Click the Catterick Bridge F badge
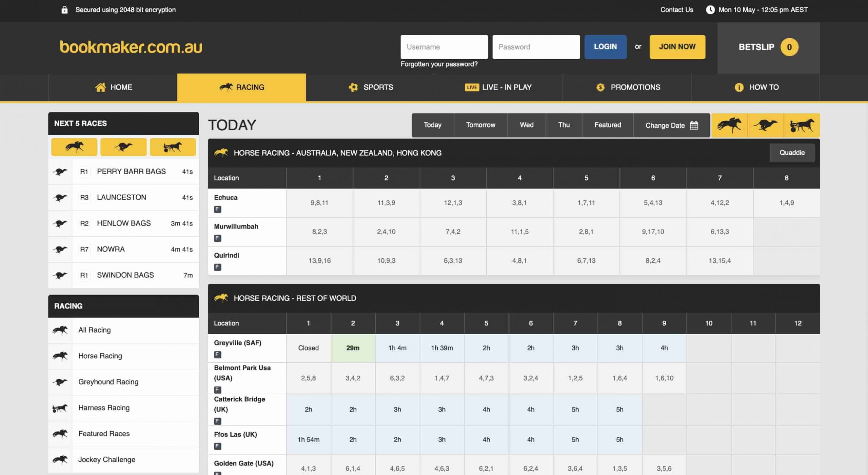868x475 pixels. point(218,421)
